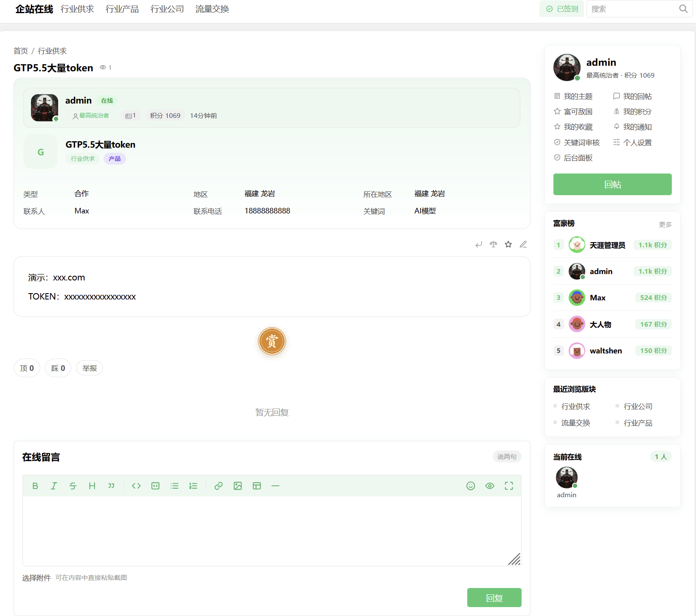Go to 首页 in the breadcrumb
Viewport: 696px width, 616px height.
[21, 51]
